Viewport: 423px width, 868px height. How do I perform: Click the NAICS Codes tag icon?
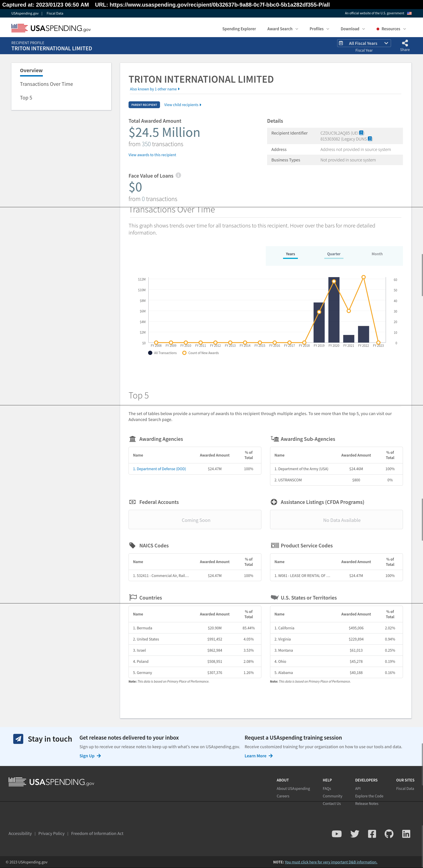(133, 545)
